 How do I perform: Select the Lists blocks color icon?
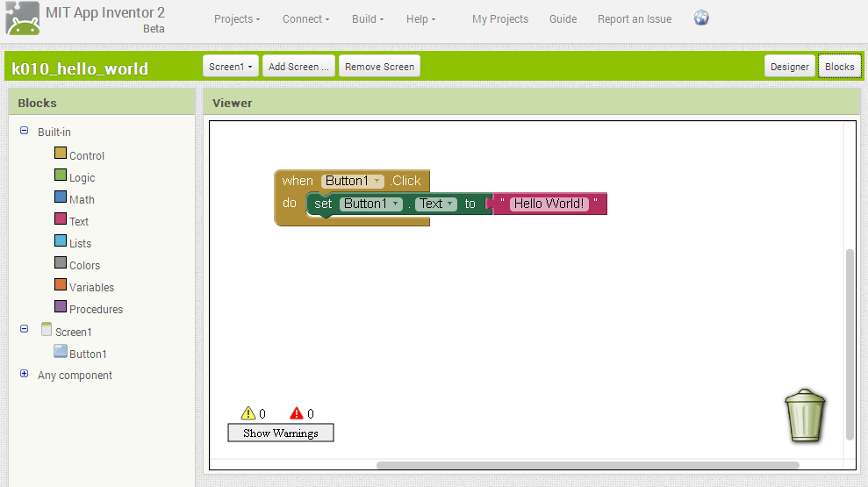[61, 240]
